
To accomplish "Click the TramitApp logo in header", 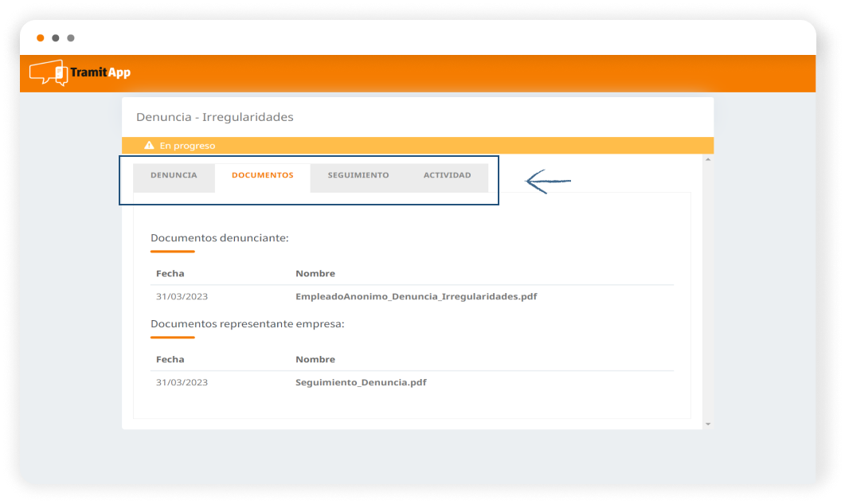I will click(80, 72).
